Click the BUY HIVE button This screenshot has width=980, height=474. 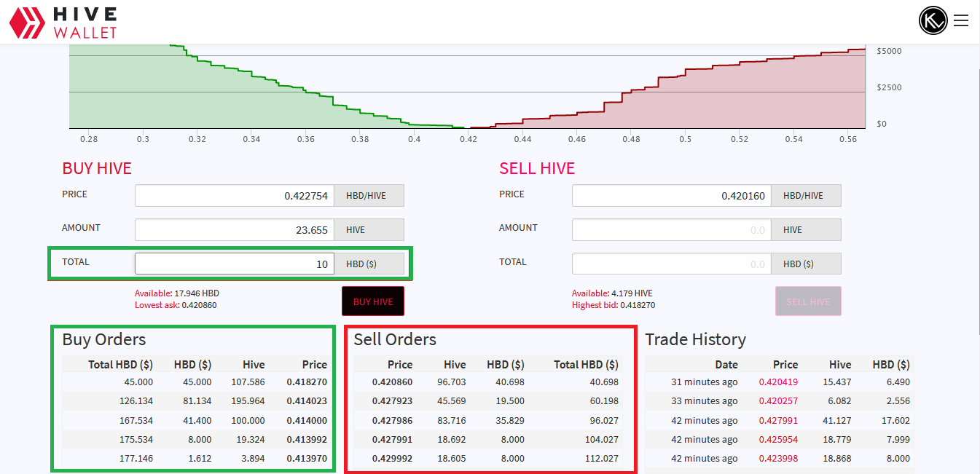pyautogui.click(x=373, y=301)
